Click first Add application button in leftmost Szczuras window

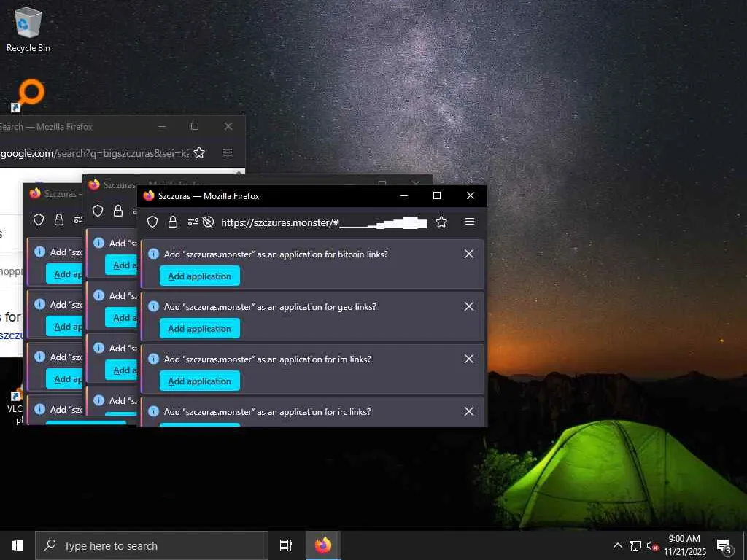coord(65,274)
